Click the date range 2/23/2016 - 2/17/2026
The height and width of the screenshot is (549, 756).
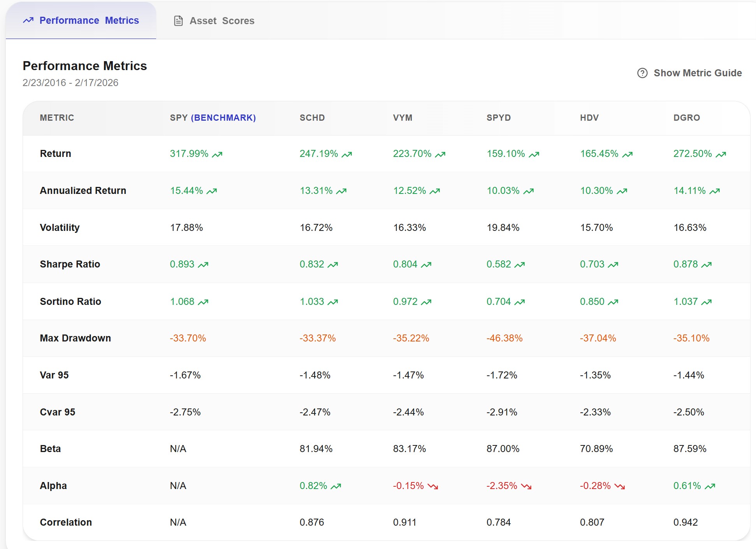pos(70,83)
